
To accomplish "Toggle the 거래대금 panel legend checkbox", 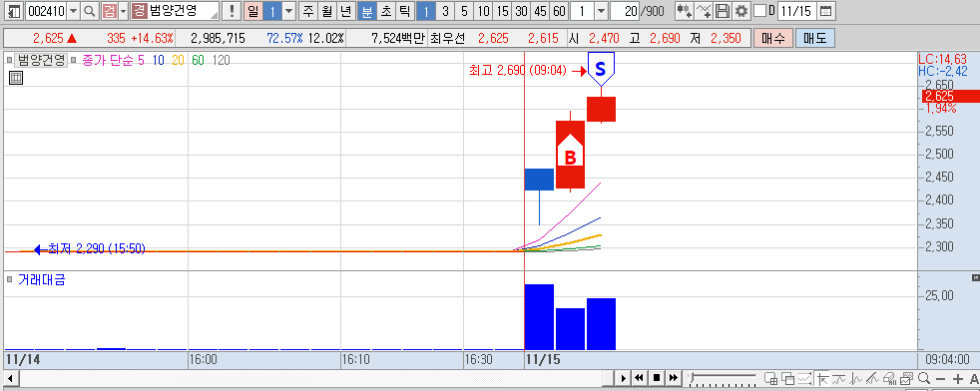I will pyautogui.click(x=9, y=280).
